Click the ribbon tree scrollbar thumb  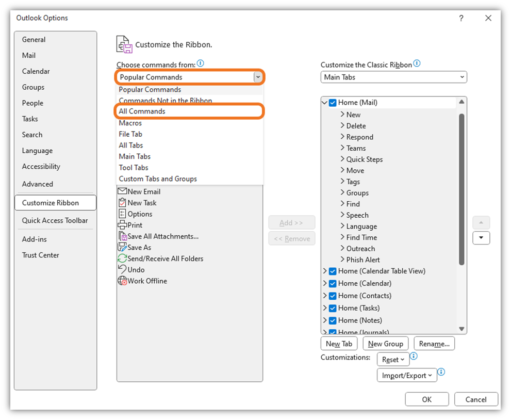coord(461,189)
